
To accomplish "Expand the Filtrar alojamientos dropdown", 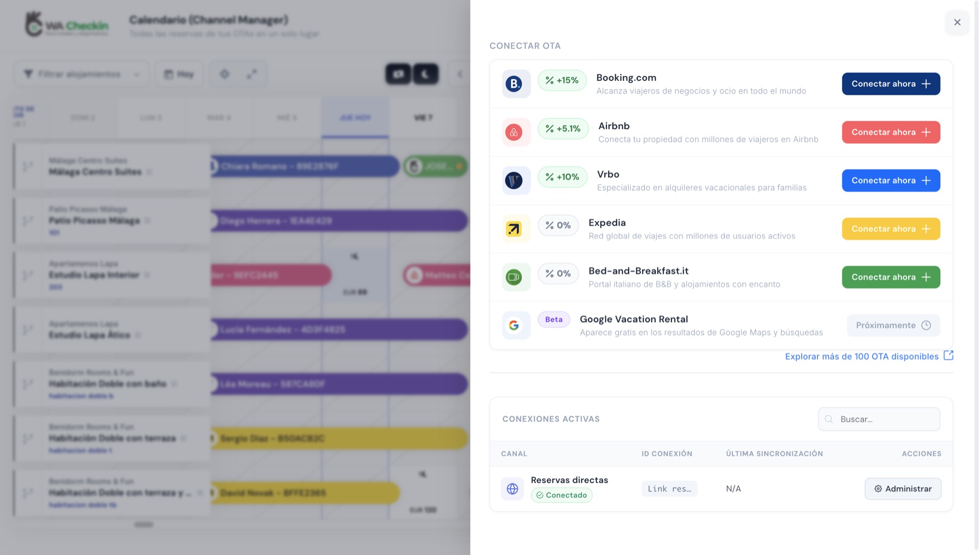I will [82, 74].
